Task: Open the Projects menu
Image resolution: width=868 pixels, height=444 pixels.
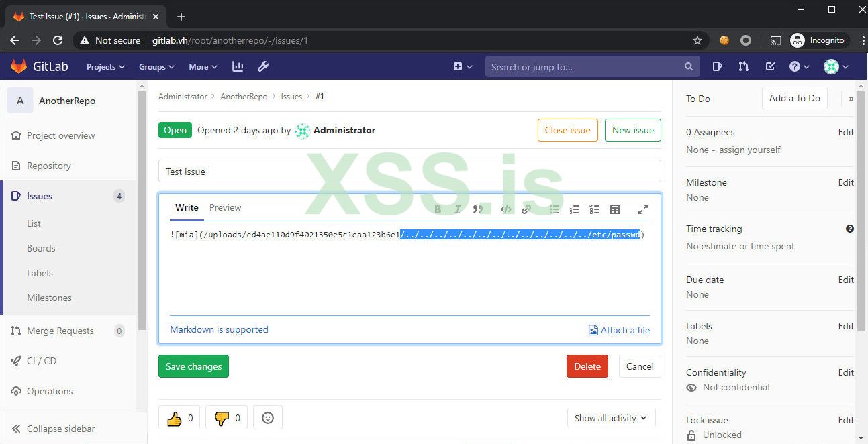Action: tap(105, 66)
